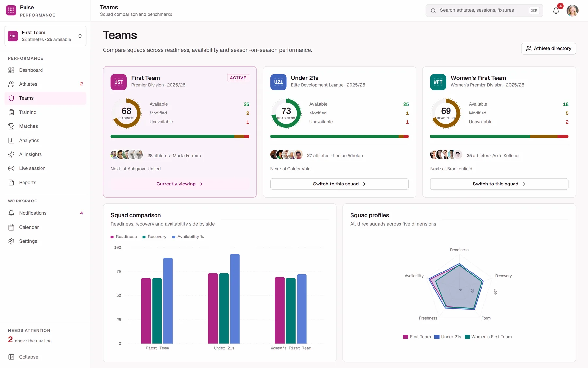This screenshot has width=588, height=368.
Task: Go to AI insights sparkle icon
Action: [11, 154]
